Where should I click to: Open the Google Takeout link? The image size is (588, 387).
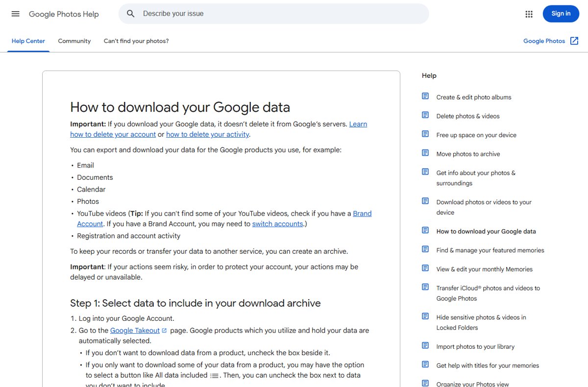135,331
